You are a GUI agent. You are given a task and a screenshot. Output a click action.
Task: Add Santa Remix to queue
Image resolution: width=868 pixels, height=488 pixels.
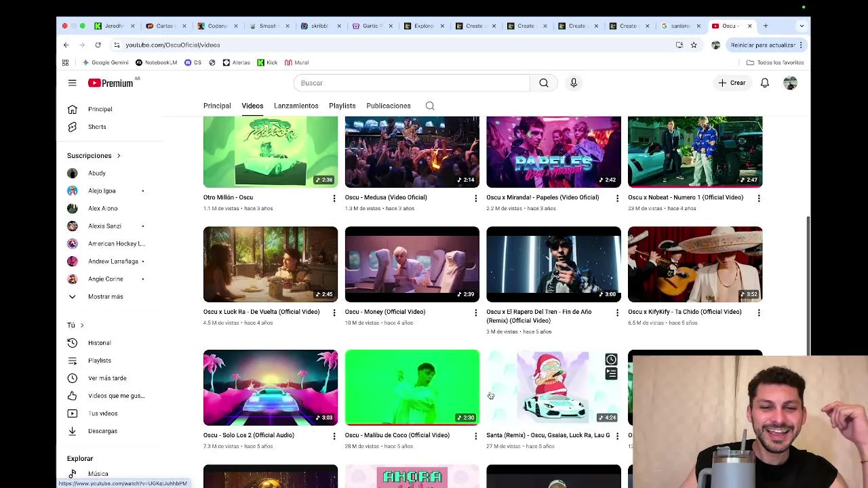coord(611,373)
